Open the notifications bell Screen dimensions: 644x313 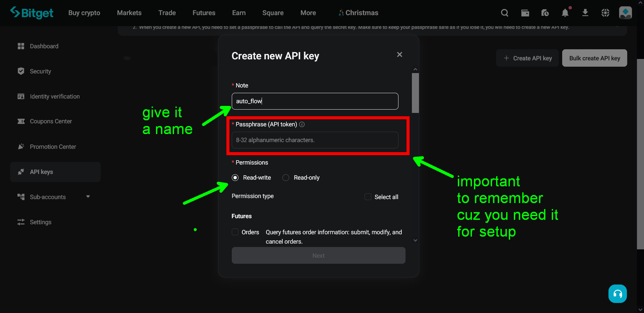tap(565, 13)
